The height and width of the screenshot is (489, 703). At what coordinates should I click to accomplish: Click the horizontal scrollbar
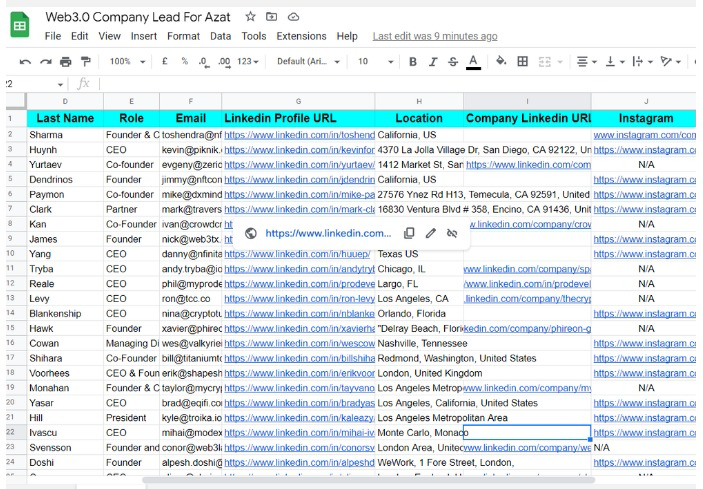(x=369, y=480)
